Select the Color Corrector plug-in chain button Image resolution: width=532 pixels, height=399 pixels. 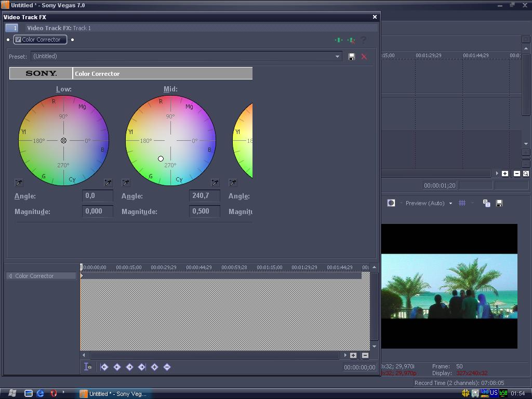pyautogui.click(x=40, y=39)
